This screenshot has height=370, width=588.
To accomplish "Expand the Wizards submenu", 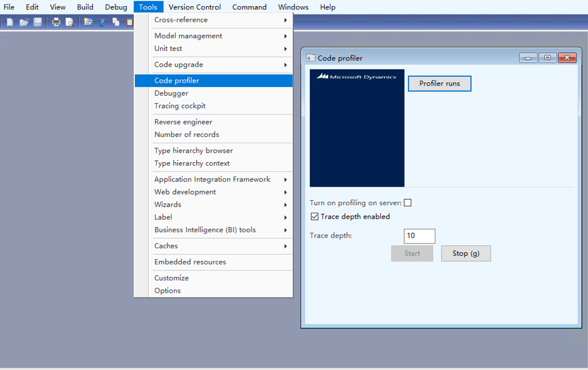I will click(213, 205).
